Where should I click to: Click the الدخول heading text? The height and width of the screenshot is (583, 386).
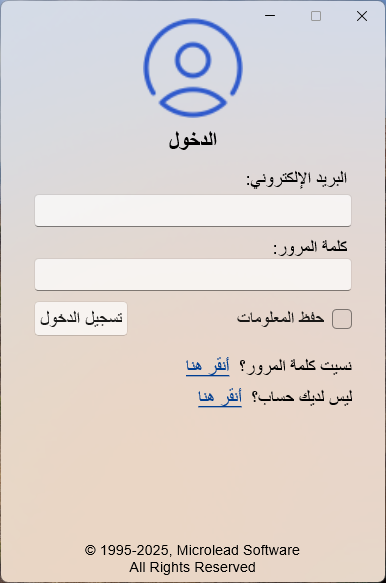[x=193, y=140]
